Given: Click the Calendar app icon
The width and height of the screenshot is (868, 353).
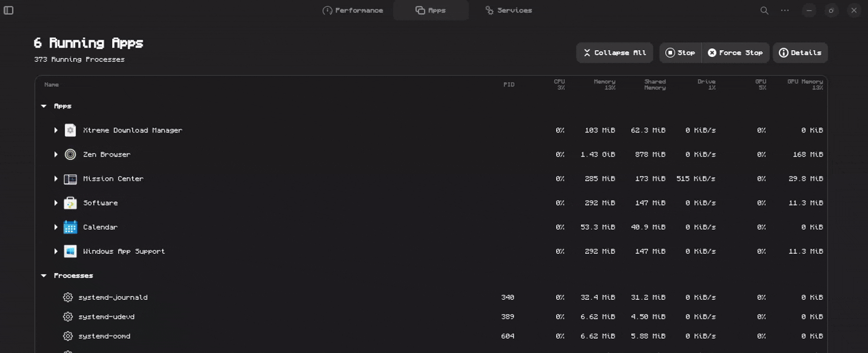Looking at the screenshot, I should tap(70, 227).
